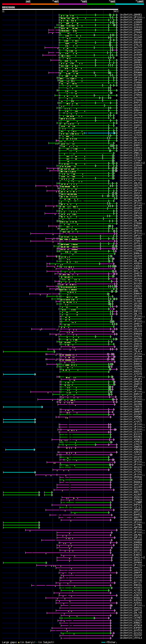Select subject label UniRef100_Q01943
The width and height of the screenshot is (146, 644).
point(131,50)
